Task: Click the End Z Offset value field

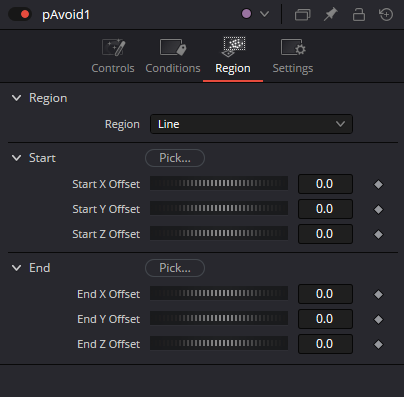Action: click(x=325, y=344)
